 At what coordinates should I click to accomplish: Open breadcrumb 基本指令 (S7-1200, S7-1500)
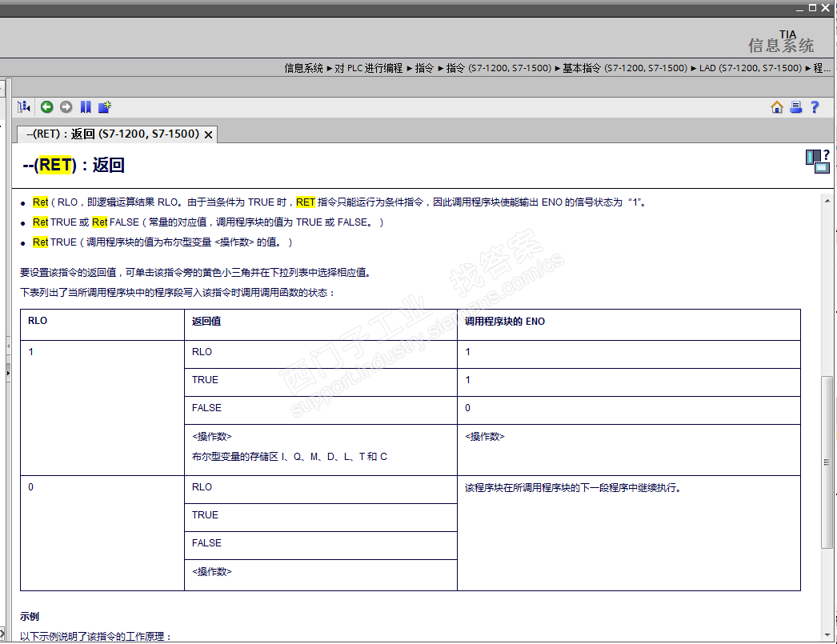(x=625, y=68)
